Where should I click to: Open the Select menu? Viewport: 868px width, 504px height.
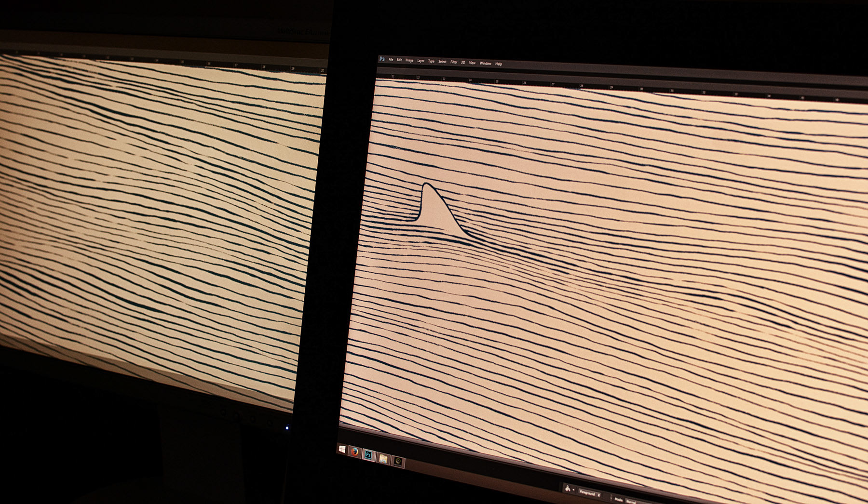tap(442, 62)
